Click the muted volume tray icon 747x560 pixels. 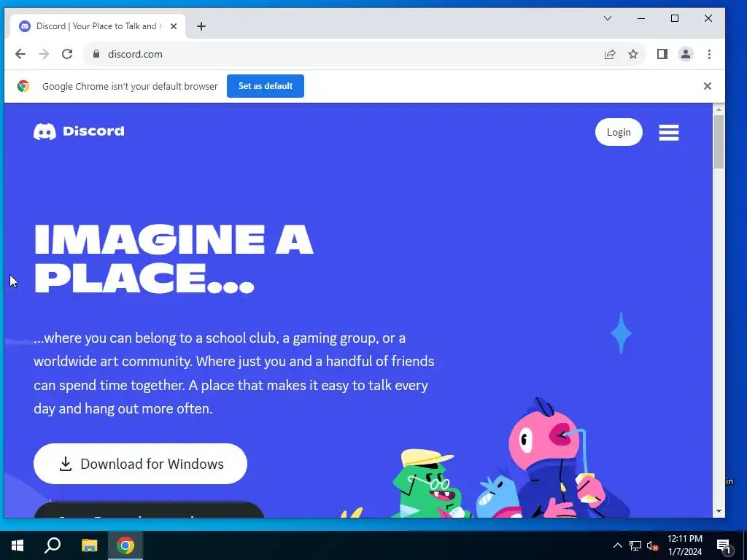click(x=652, y=545)
